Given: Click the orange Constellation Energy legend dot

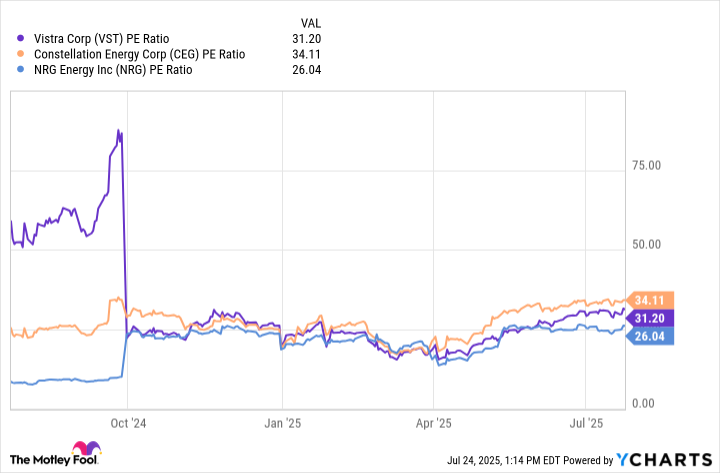Looking at the screenshot, I should pos(20,54).
